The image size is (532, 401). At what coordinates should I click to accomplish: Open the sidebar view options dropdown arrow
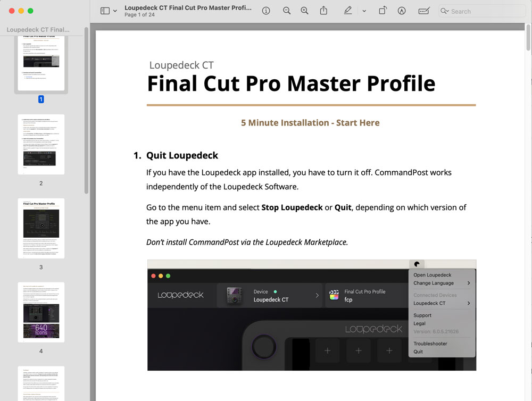[115, 11]
